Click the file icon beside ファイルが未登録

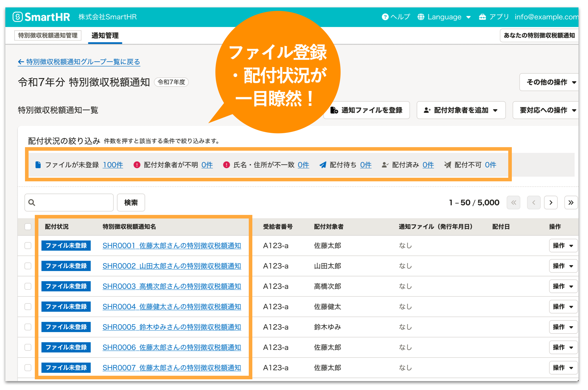[x=38, y=165]
